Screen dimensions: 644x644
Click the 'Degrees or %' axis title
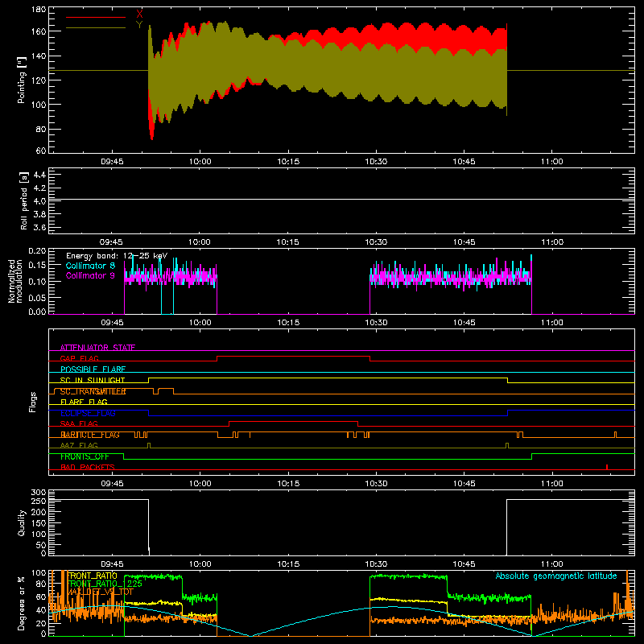[22, 603]
